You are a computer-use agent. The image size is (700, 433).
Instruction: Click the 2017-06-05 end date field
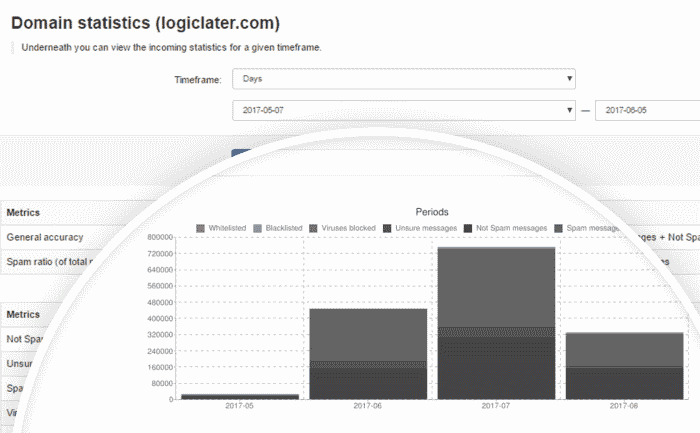(x=646, y=111)
